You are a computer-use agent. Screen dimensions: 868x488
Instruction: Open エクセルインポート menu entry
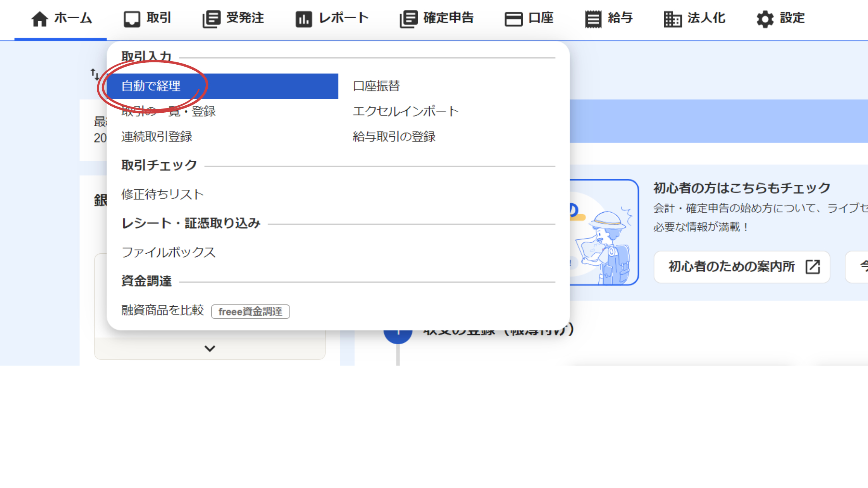[x=406, y=112]
